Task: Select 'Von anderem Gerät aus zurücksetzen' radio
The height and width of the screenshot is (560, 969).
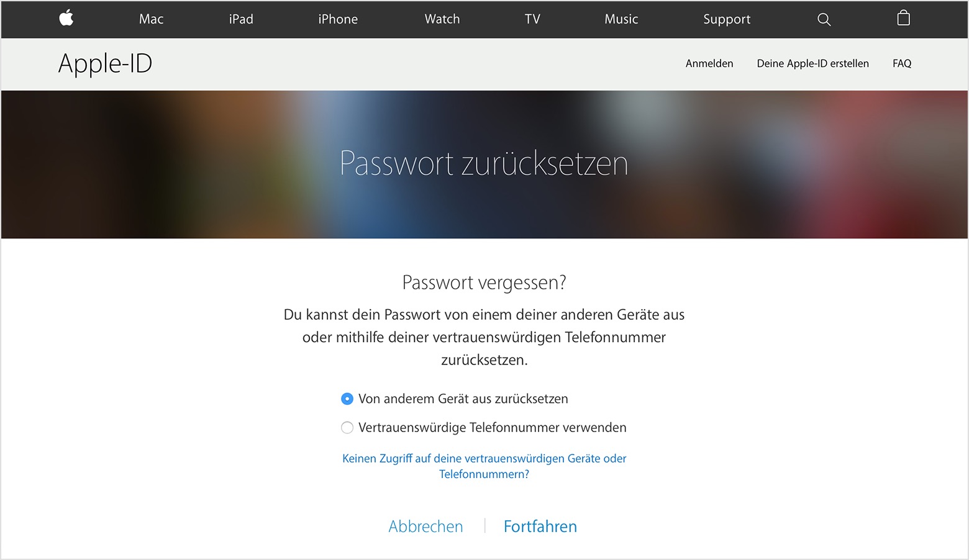Action: point(347,399)
